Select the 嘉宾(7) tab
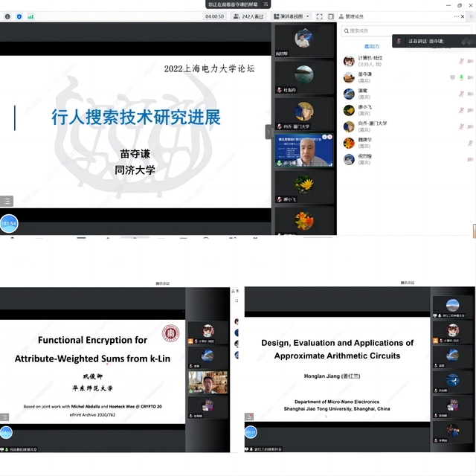This screenshot has width=476, height=476. coord(371,46)
